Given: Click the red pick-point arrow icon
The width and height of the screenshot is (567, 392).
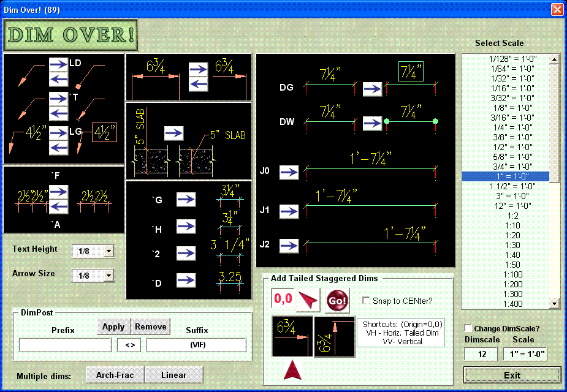Looking at the screenshot, I should point(308,300).
